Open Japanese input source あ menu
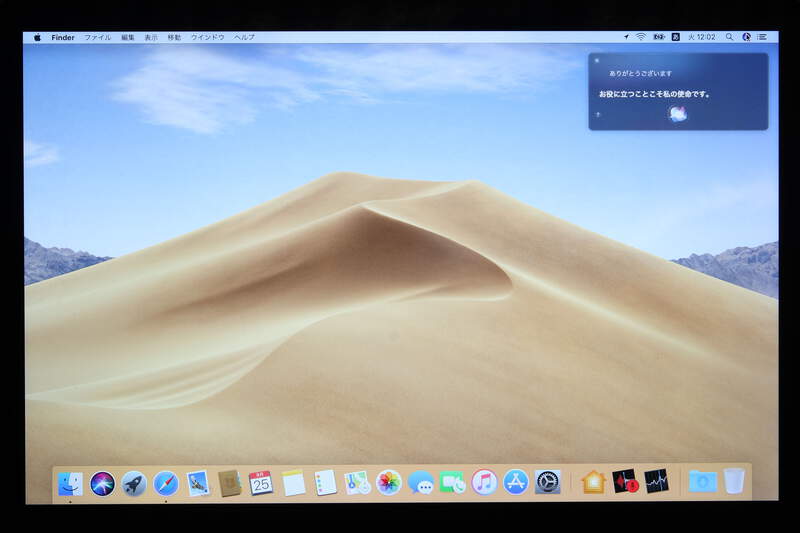 [676, 37]
